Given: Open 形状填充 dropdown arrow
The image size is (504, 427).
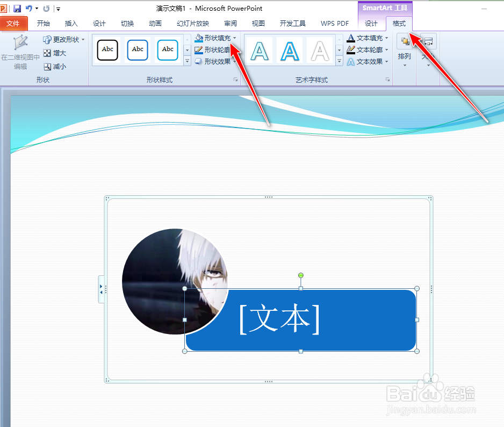Looking at the screenshot, I should [x=235, y=38].
